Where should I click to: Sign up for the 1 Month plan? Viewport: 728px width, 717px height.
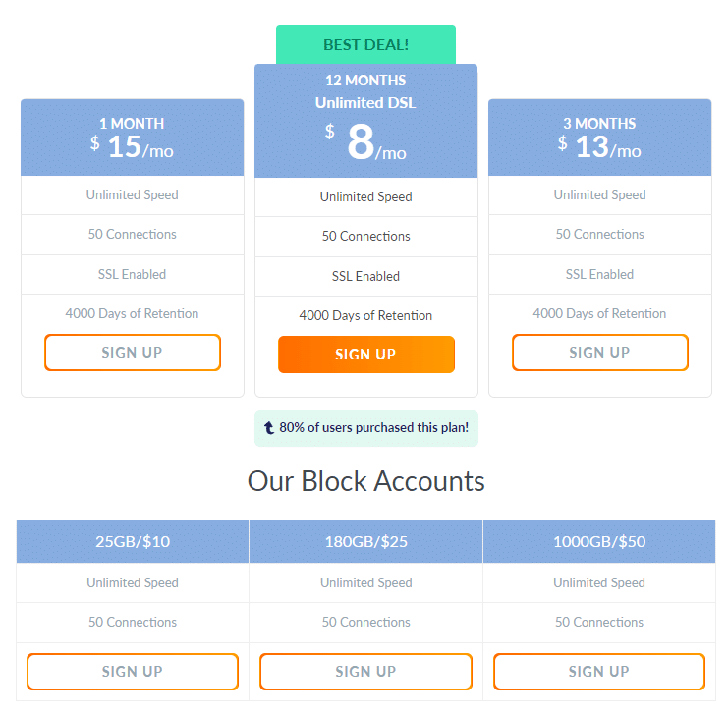(133, 353)
